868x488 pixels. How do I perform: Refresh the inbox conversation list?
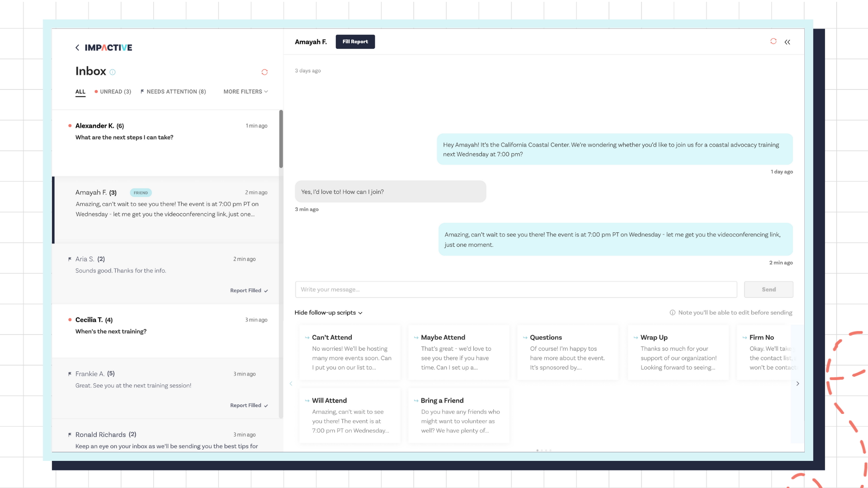click(264, 72)
